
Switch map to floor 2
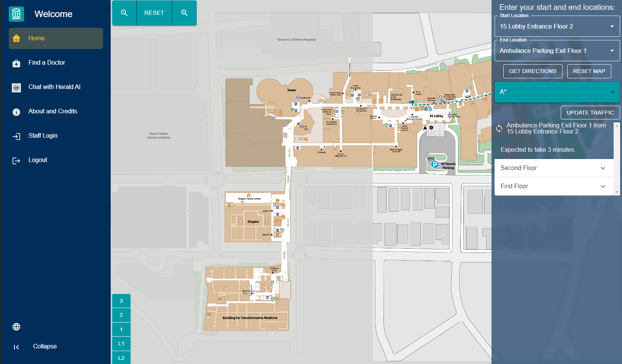click(121, 315)
